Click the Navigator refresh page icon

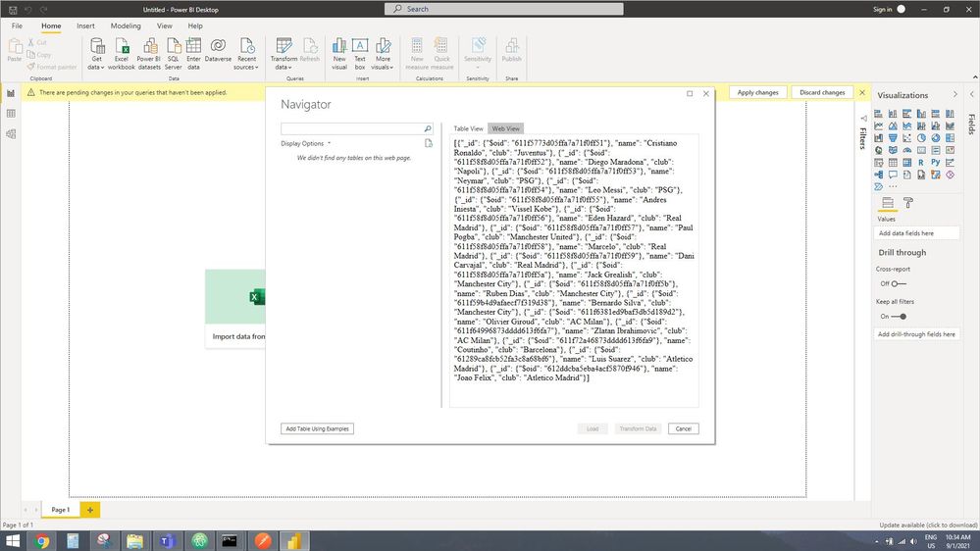[x=428, y=144]
